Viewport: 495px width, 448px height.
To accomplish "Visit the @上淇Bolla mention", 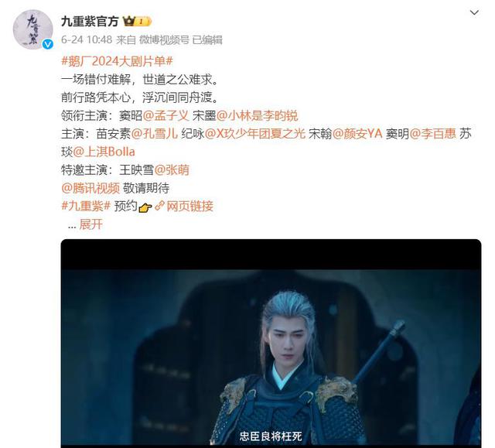I will coord(104,152).
